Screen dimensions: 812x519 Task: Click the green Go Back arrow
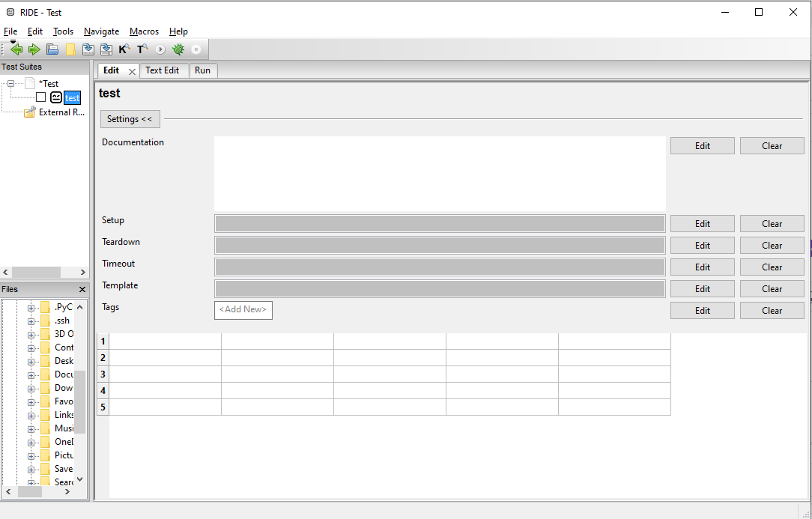click(16, 49)
